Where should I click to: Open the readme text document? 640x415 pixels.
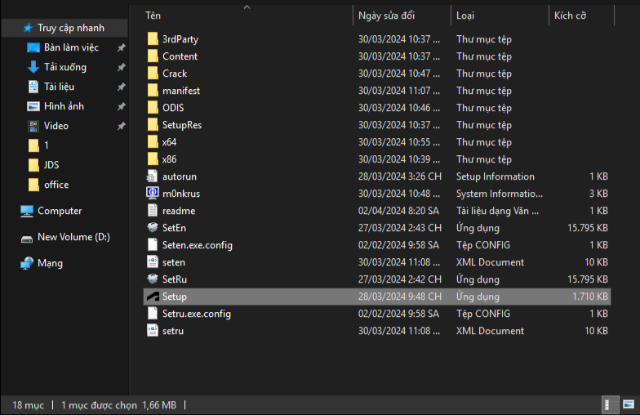(x=178, y=210)
